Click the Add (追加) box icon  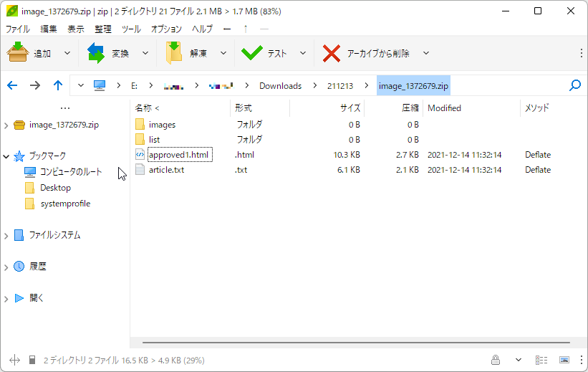[18, 53]
